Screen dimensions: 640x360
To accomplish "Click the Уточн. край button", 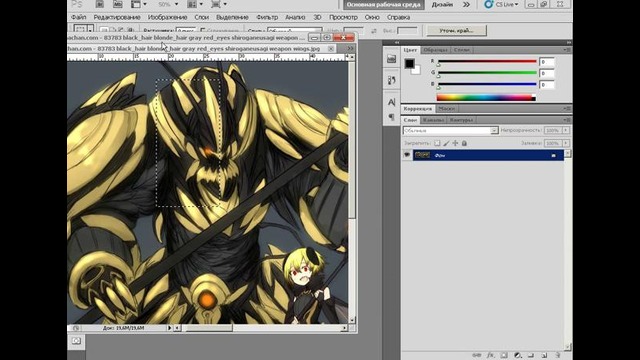I will tap(456, 31).
